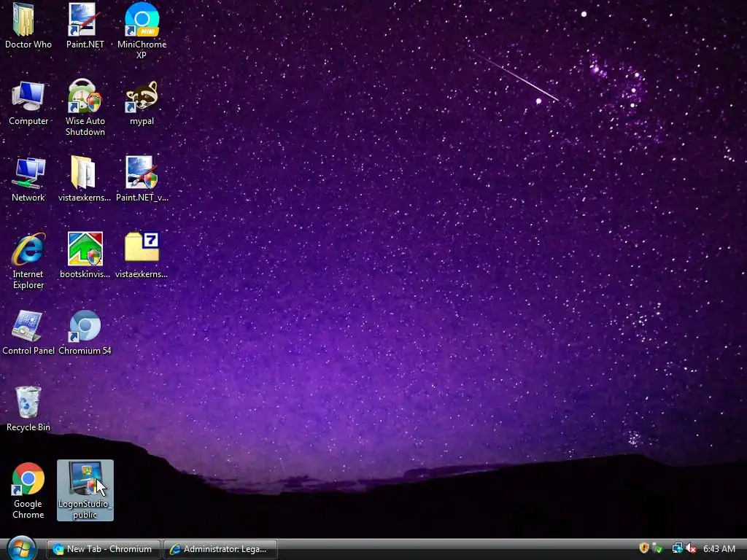Viewport: 747px width, 560px height.
Task: Select the mypal raccoon shortcut
Action: click(142, 103)
